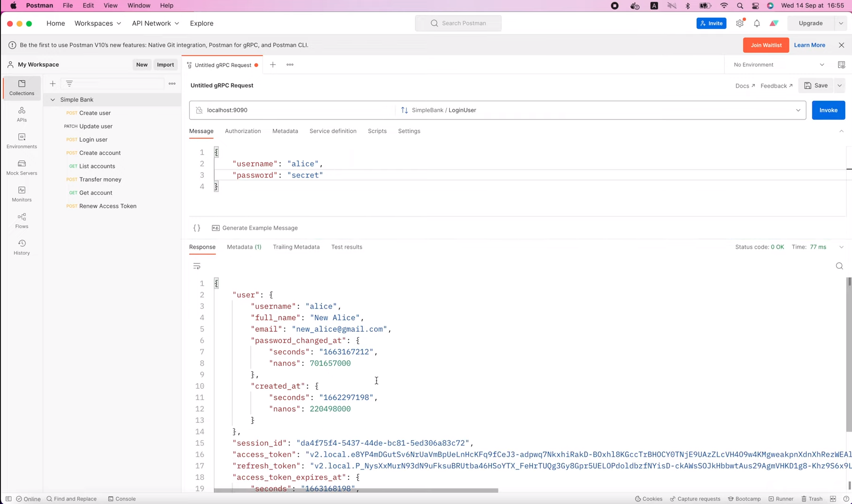The width and height of the screenshot is (852, 504).
Task: Open Cookies from the status bar
Action: [x=649, y=499]
